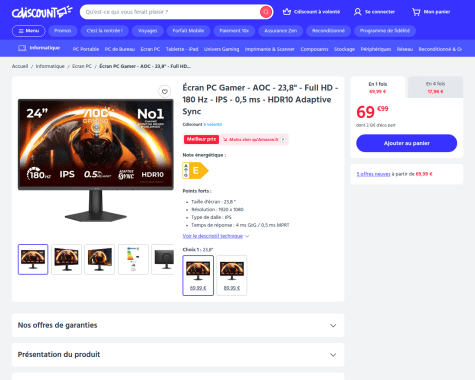Open Voyages navigation pill

(x=147, y=31)
